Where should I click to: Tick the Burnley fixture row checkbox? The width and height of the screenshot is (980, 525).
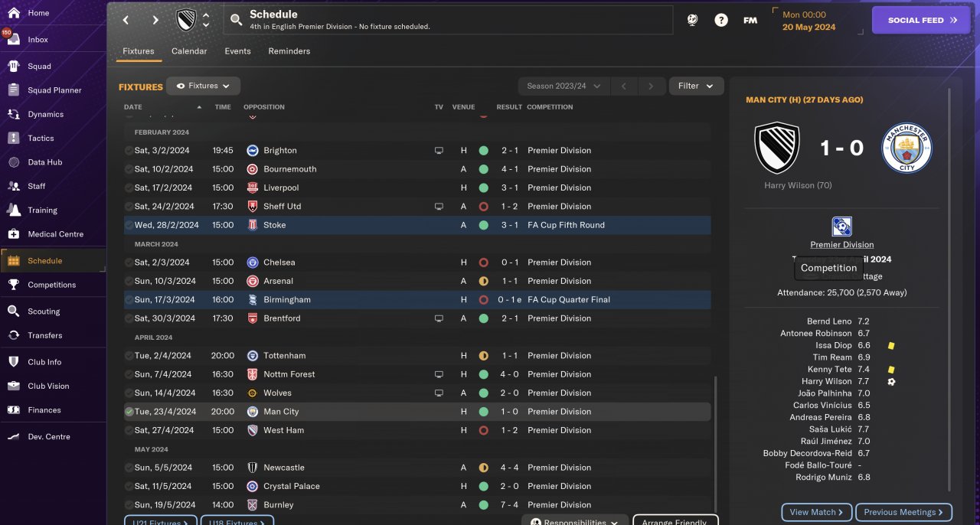pyautogui.click(x=129, y=505)
